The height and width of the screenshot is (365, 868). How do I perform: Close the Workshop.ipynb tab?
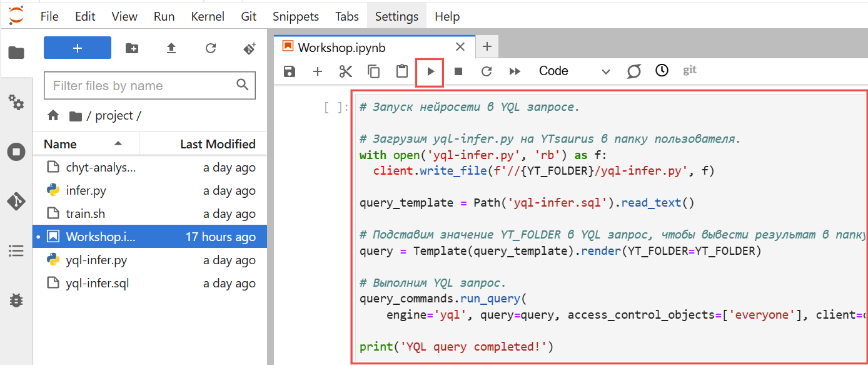point(460,47)
